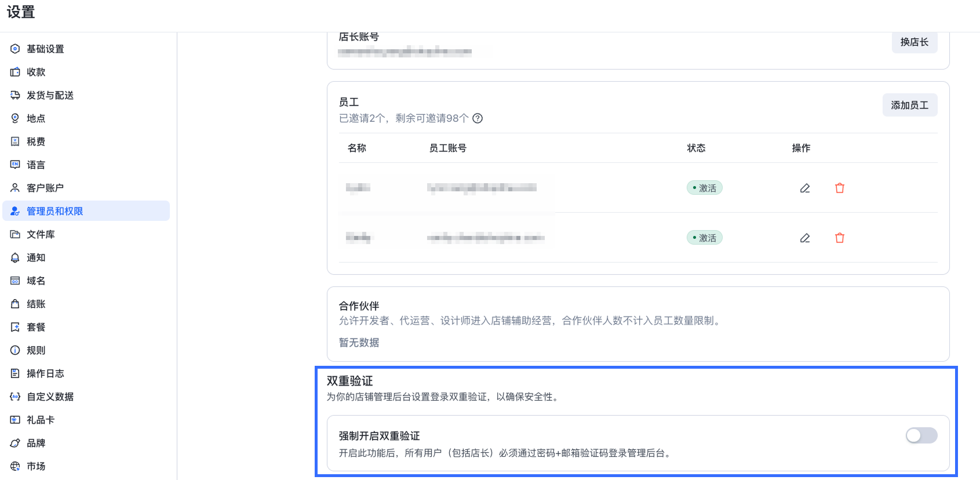Open the 发货与配送 settings page
The height and width of the screenshot is (480, 980).
point(86,95)
